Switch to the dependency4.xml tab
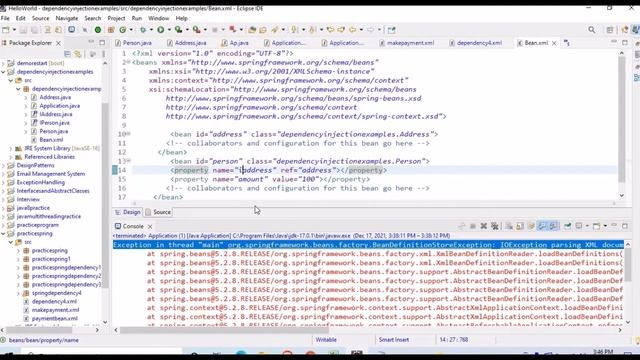 tap(476, 43)
